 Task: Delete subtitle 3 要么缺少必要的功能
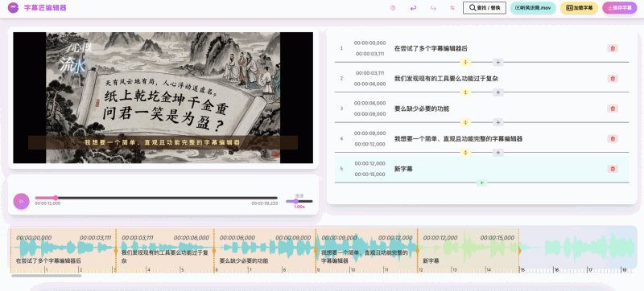[613, 109]
